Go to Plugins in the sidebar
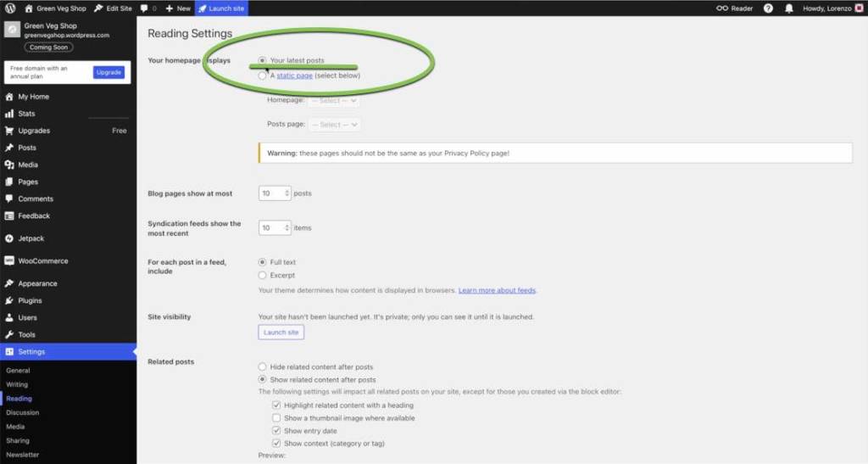Image resolution: width=868 pixels, height=464 pixels. click(30, 300)
